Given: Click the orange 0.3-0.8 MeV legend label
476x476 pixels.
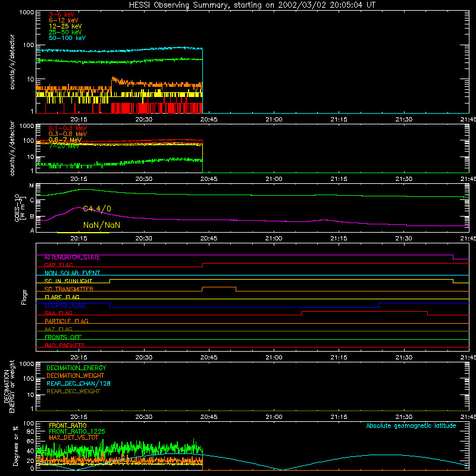Looking at the screenshot, I should tap(68, 134).
